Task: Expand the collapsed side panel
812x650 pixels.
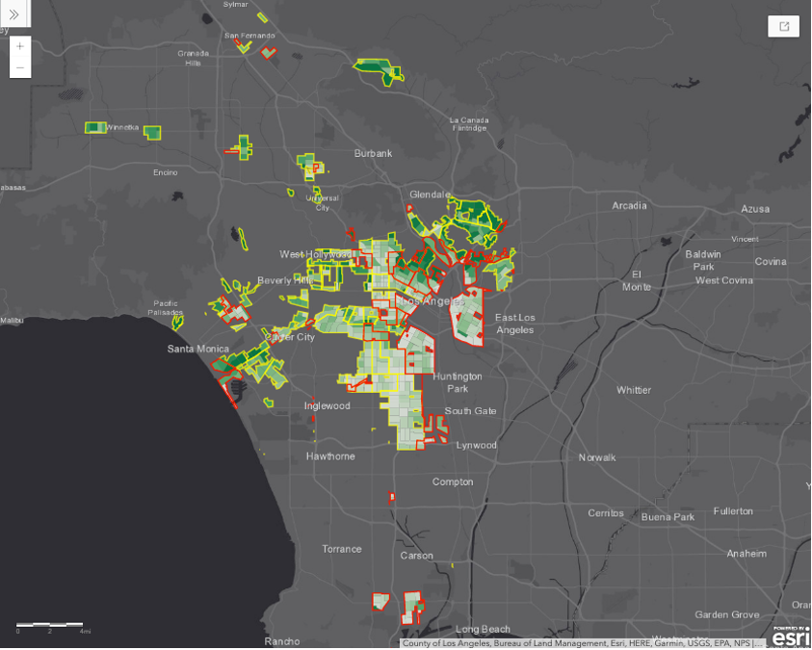Action: point(14,14)
